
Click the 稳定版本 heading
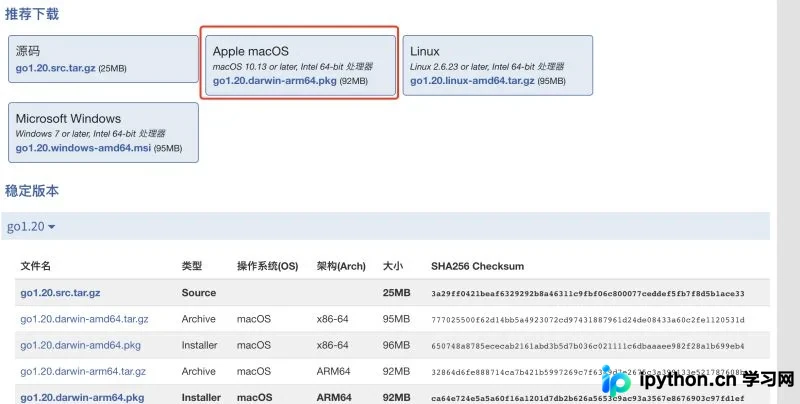[32, 191]
